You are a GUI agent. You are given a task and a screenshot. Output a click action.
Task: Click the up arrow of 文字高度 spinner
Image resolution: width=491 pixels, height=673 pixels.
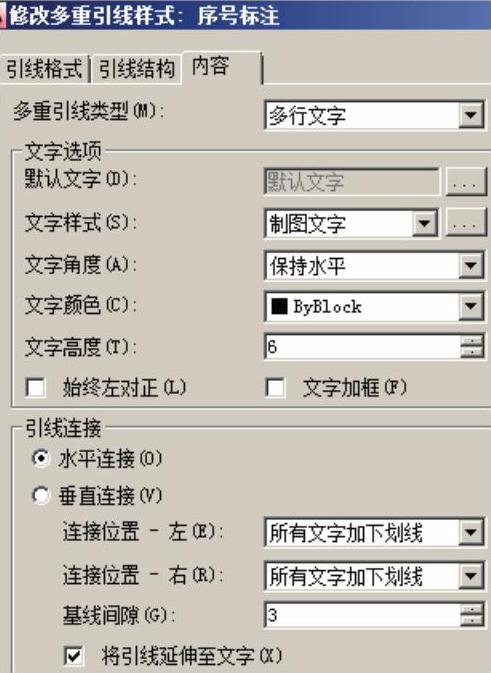(473, 340)
